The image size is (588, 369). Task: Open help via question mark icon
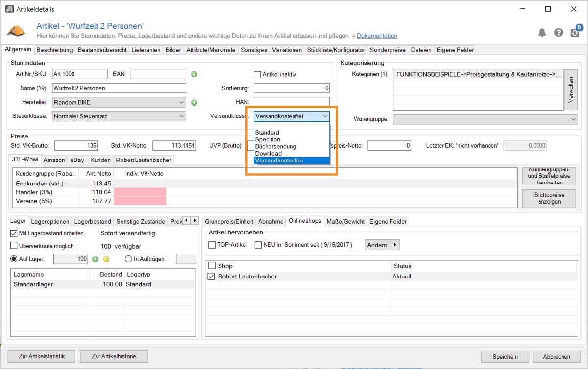point(559,33)
